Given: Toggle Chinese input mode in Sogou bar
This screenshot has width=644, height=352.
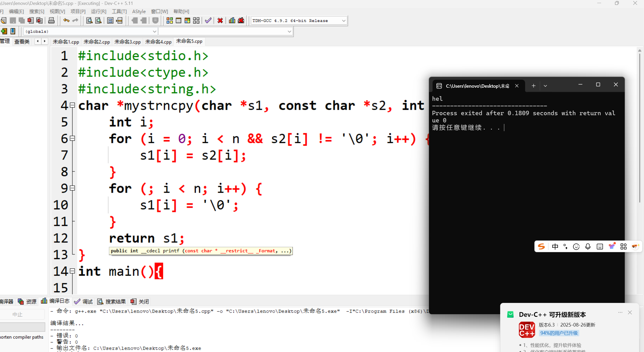Looking at the screenshot, I should point(555,247).
